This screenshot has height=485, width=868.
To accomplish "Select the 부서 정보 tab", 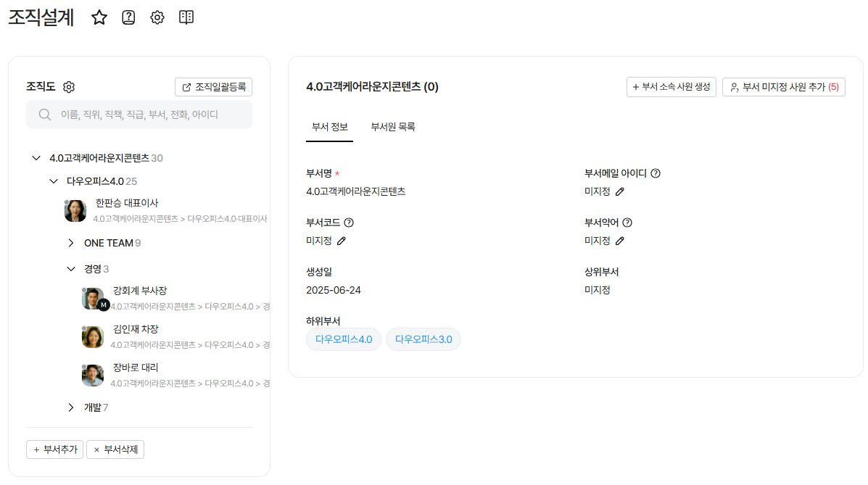I will [x=330, y=127].
